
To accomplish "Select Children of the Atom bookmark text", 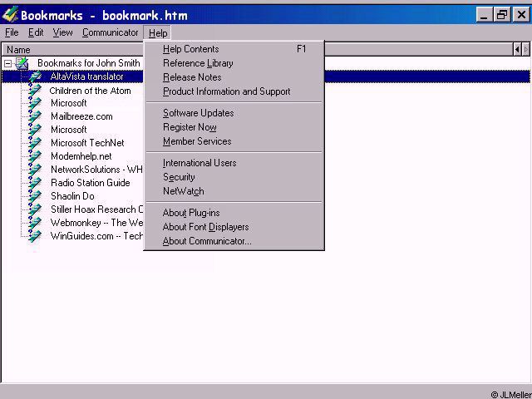I will [x=90, y=91].
